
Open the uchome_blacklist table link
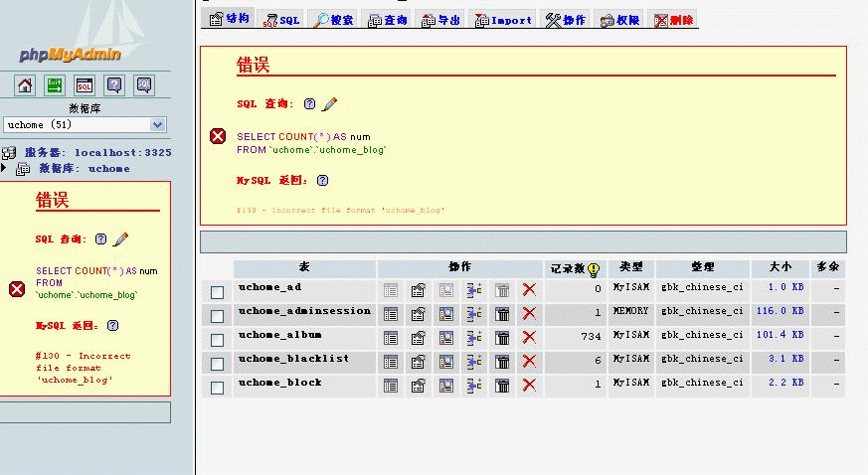[x=294, y=359]
